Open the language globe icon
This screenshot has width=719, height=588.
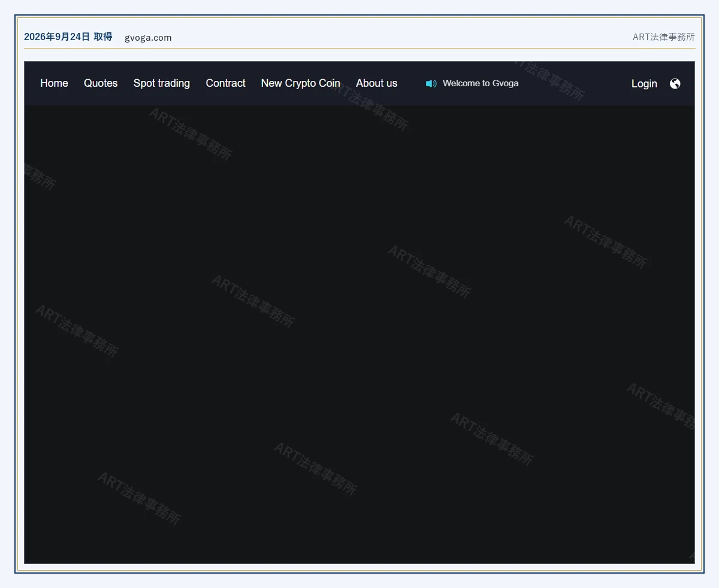[675, 84]
